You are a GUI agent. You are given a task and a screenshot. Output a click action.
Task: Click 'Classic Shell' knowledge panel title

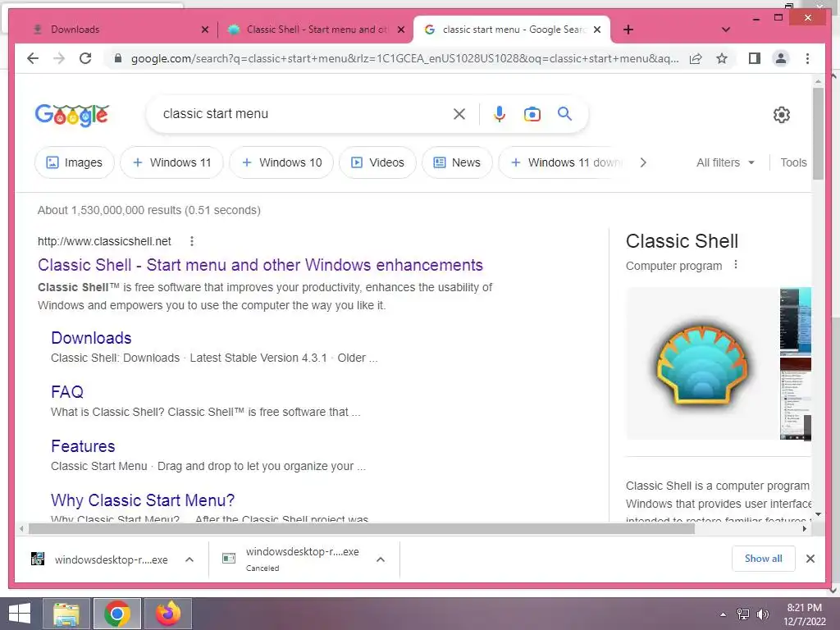tap(682, 241)
